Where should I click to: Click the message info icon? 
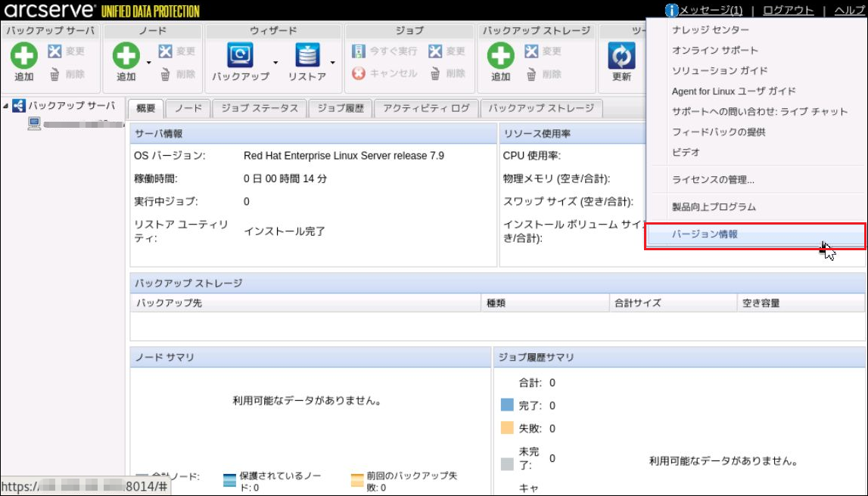(x=671, y=11)
